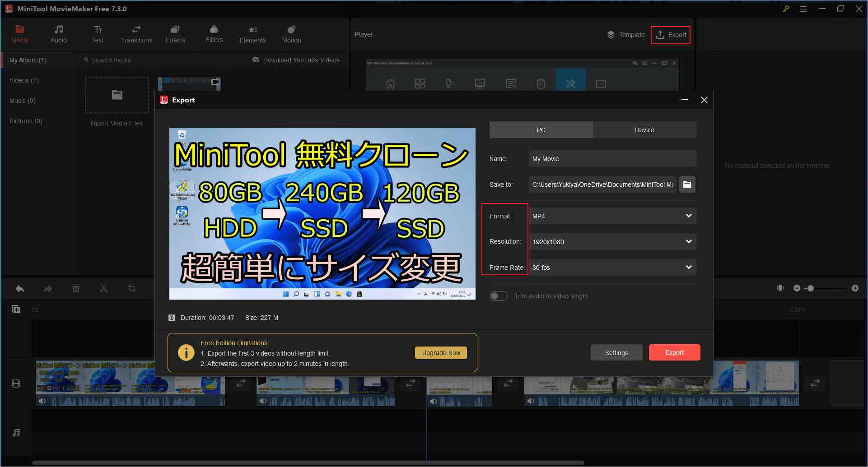Screen dimensions: 868x467
Task: Click the Redo arrow in timeline toolbar
Action: coord(48,288)
